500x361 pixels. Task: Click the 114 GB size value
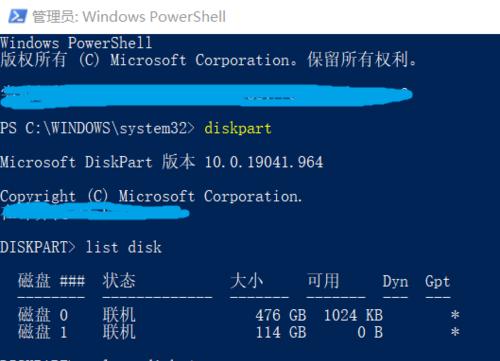(281, 332)
